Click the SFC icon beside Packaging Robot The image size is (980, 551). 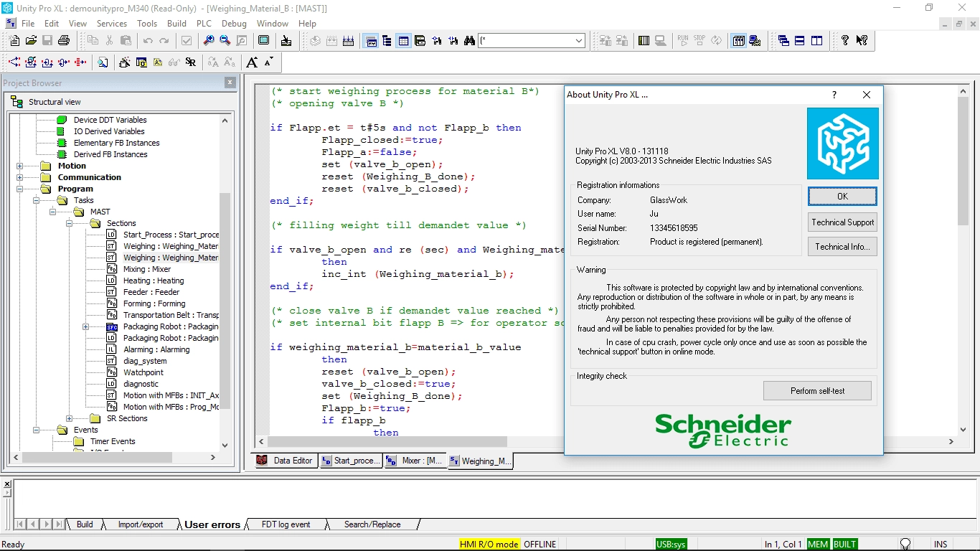[111, 326]
